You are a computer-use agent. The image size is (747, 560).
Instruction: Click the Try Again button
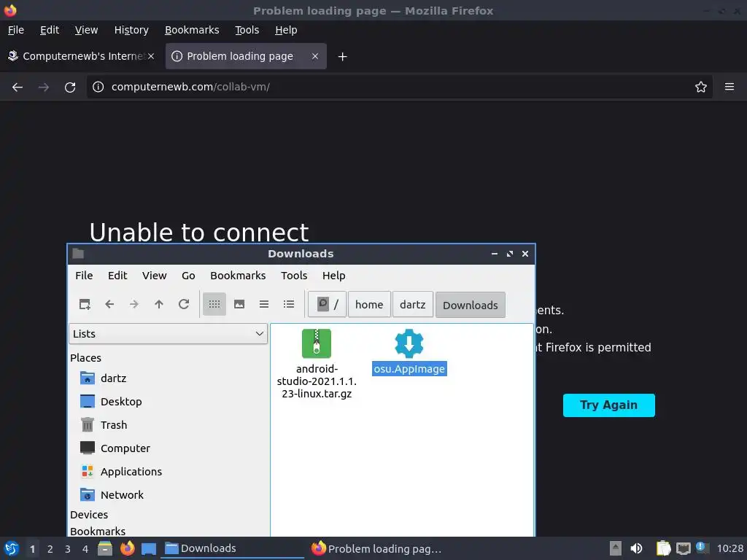point(608,405)
